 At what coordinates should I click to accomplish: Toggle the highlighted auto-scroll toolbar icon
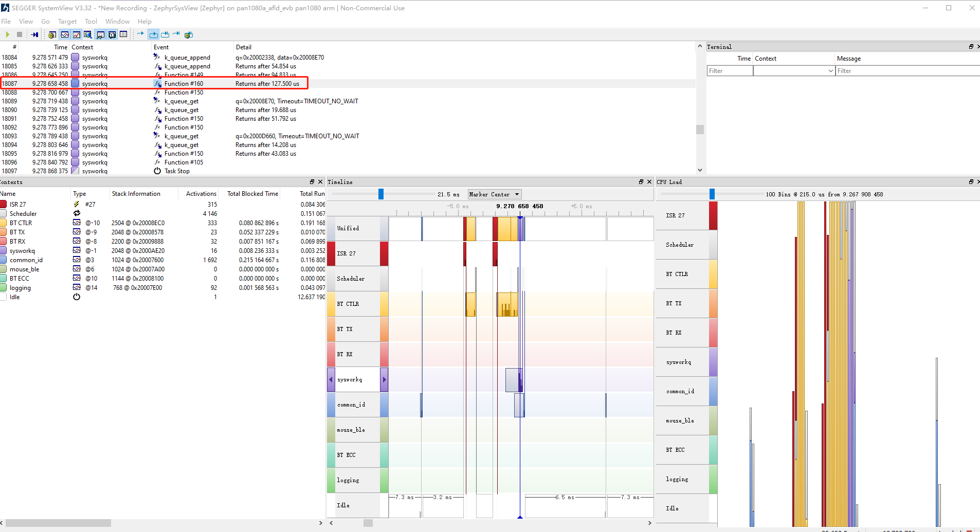pyautogui.click(x=153, y=34)
